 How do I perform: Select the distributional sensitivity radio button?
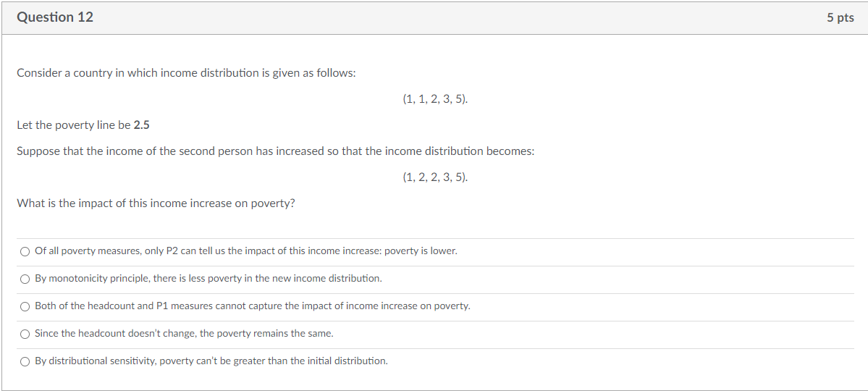tap(25, 361)
